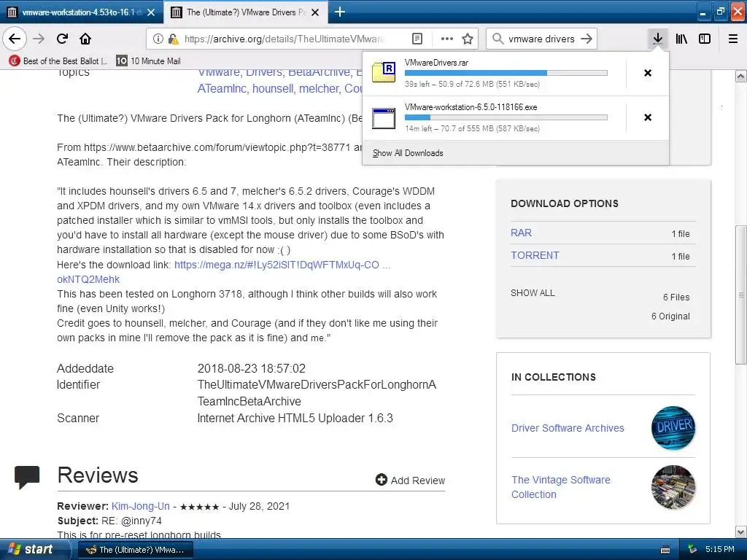Show the sidebars toolbar icon
The image size is (747, 560).
point(705,39)
